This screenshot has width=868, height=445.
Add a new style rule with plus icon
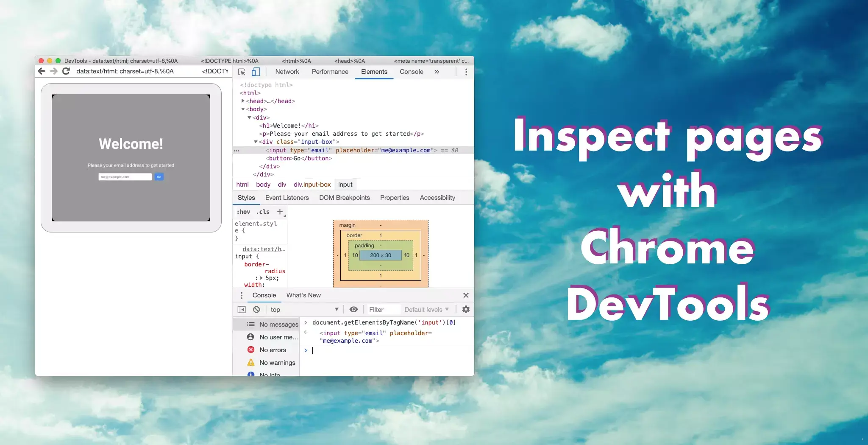[x=280, y=212]
